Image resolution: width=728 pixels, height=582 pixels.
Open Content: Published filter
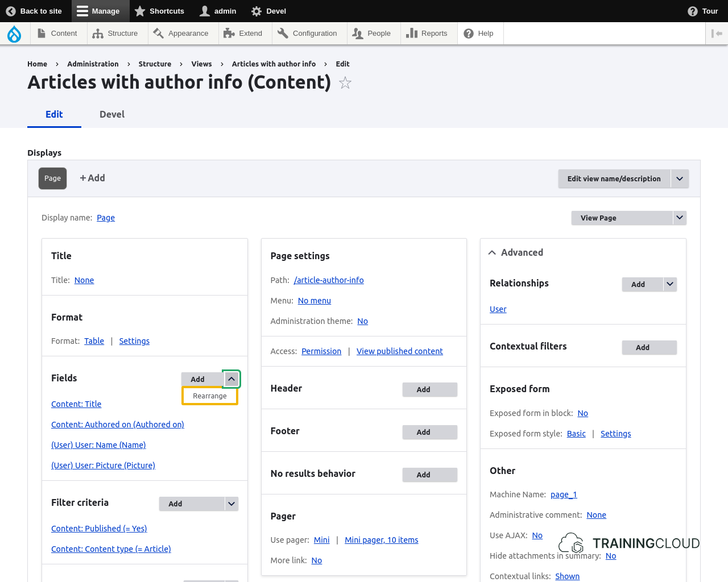coord(99,529)
